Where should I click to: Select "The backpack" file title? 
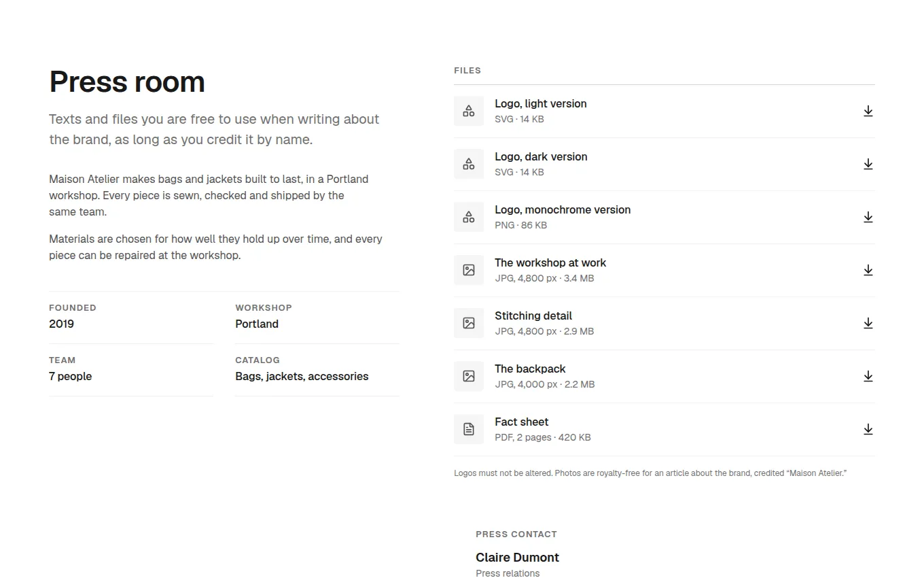[x=530, y=369]
